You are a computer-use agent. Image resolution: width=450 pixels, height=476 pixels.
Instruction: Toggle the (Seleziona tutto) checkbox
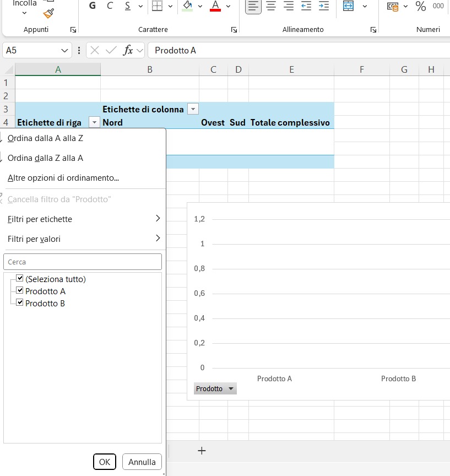[x=20, y=279]
